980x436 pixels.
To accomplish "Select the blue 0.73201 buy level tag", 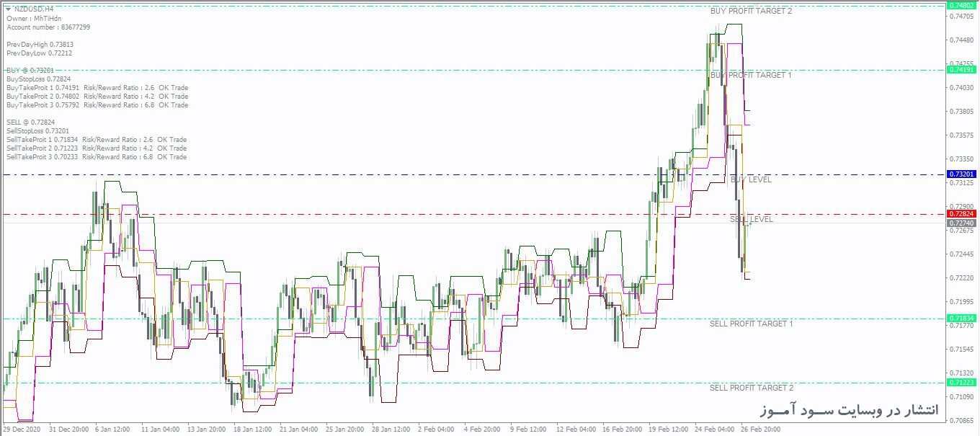I will click(962, 174).
